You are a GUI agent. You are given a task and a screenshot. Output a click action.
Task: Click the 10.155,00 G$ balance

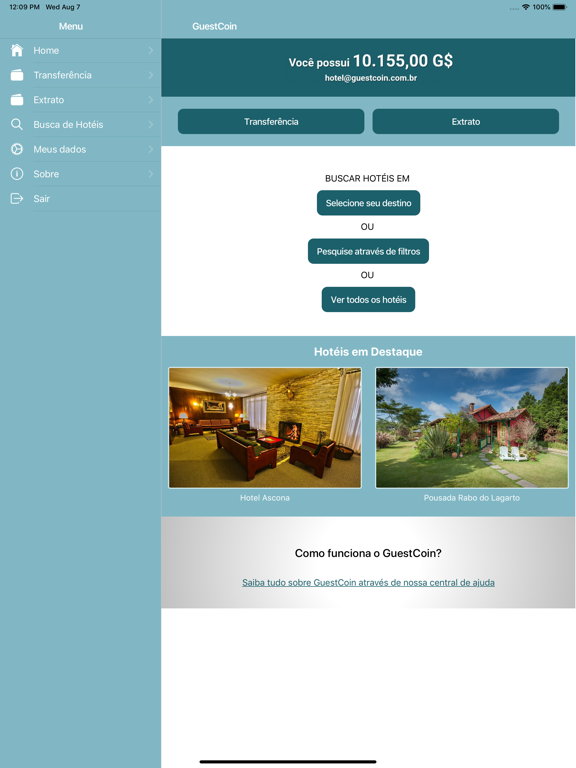coord(403,61)
